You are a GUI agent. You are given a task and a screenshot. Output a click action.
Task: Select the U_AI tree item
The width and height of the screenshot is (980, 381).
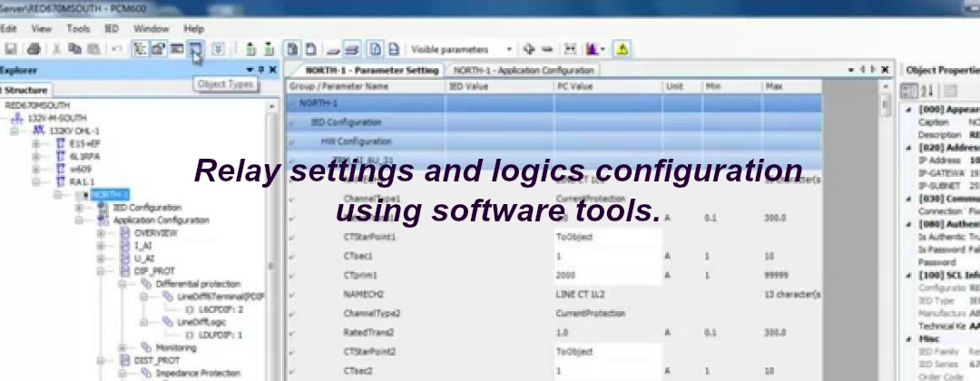pos(143,259)
